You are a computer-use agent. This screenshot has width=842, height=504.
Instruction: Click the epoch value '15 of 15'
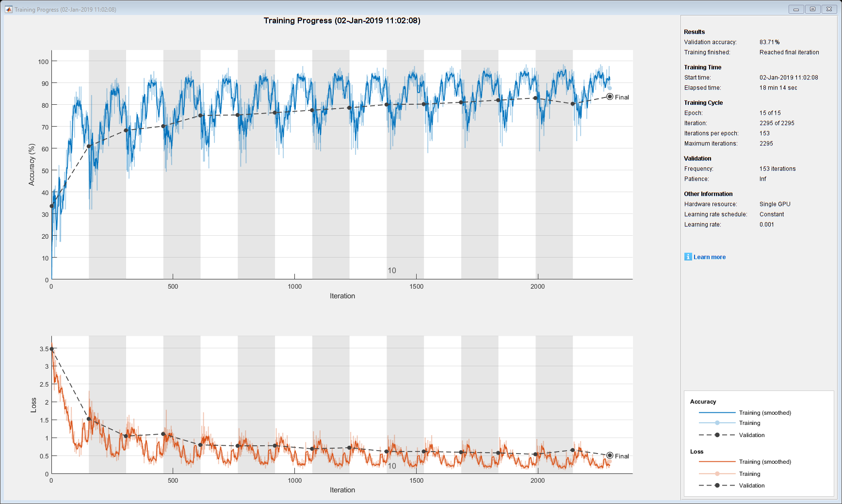770,113
